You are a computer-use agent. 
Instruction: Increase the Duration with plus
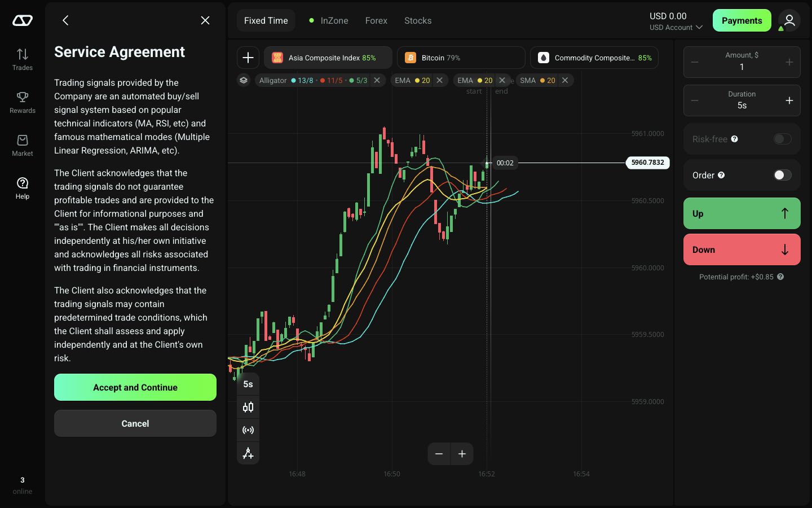coord(789,100)
